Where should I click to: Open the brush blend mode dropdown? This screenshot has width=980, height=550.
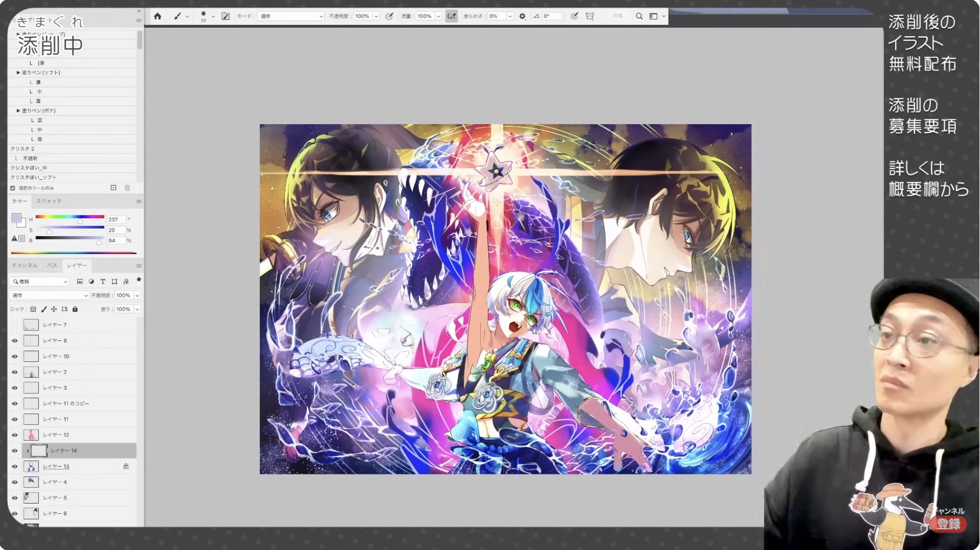[291, 16]
